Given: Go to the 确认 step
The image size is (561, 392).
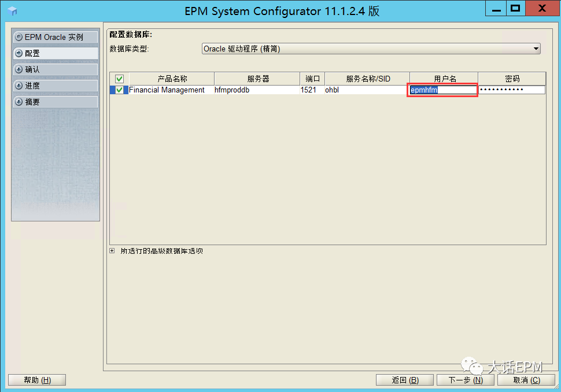Looking at the screenshot, I should pos(56,69).
